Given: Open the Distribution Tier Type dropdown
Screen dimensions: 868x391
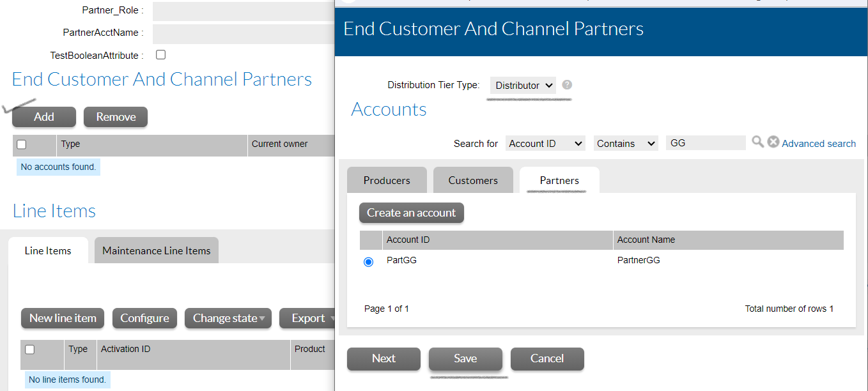Looking at the screenshot, I should point(523,86).
